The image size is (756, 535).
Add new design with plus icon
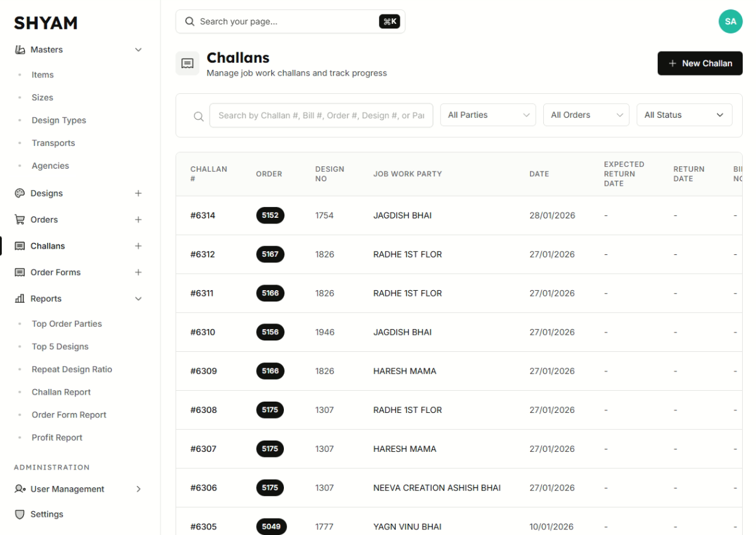click(x=138, y=193)
